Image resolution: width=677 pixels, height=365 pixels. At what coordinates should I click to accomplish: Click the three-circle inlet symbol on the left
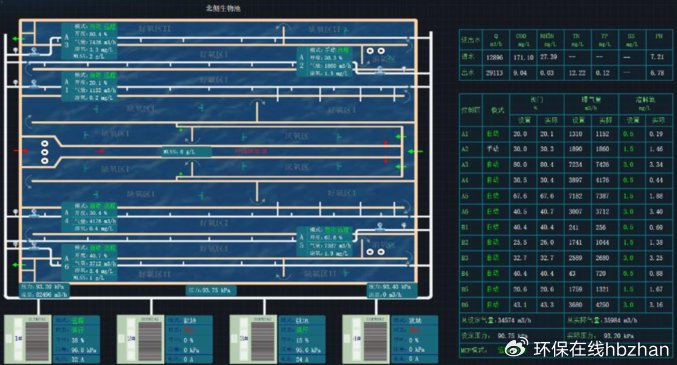pos(44,152)
